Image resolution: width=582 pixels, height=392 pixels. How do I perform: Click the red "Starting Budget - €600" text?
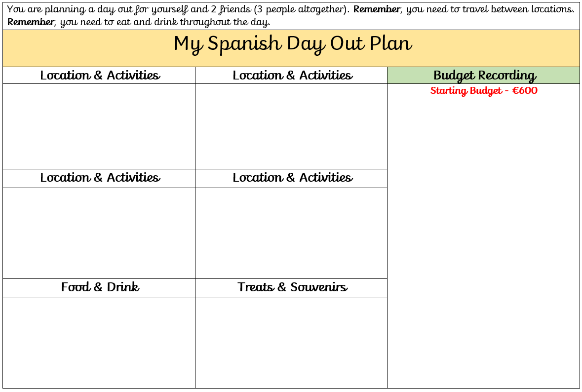484,91
